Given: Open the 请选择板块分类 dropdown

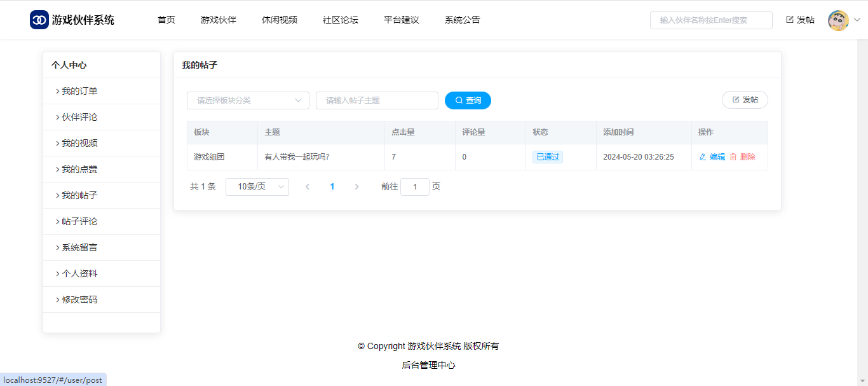Looking at the screenshot, I should 248,100.
